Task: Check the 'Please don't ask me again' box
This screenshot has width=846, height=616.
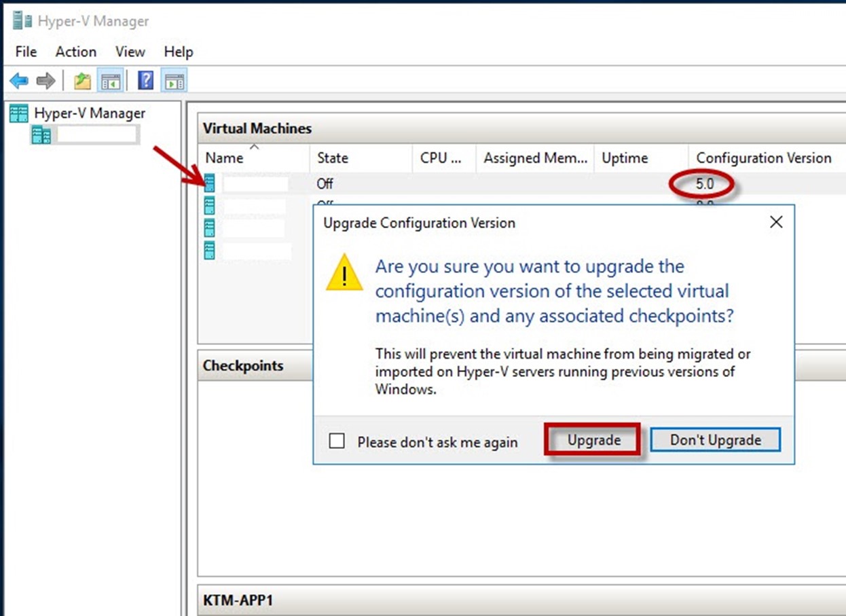Action: (337, 441)
